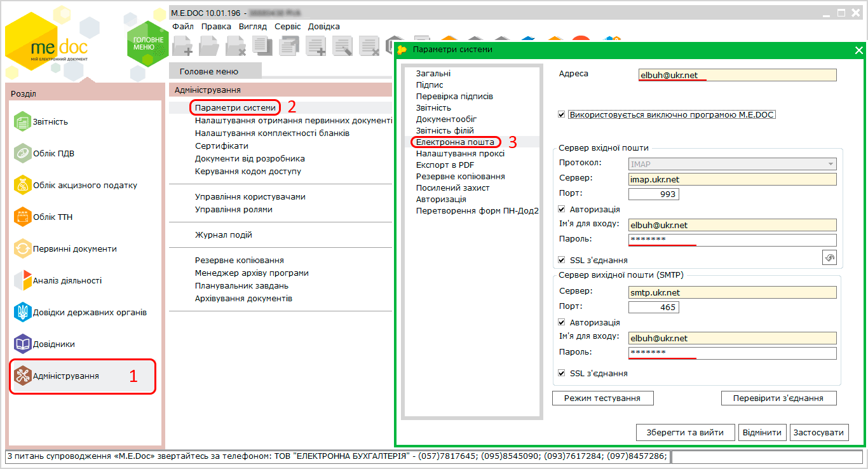Click the SMTP Порт field 465
The height and width of the screenshot is (469, 868).
pyautogui.click(x=653, y=307)
